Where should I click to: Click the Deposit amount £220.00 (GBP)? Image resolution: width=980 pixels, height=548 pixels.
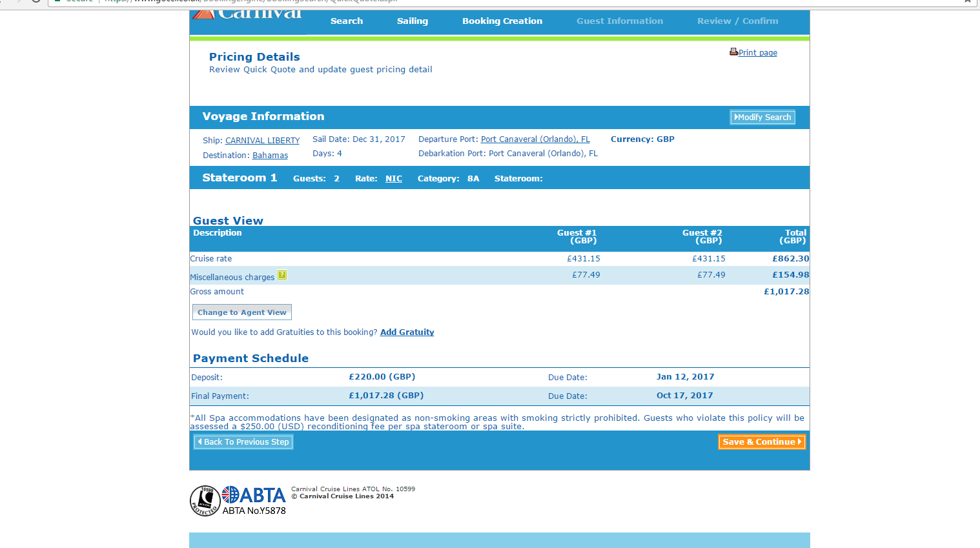(382, 377)
